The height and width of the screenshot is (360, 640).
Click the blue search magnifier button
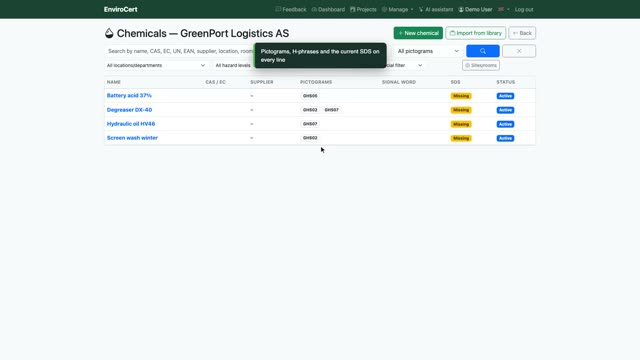(482, 51)
